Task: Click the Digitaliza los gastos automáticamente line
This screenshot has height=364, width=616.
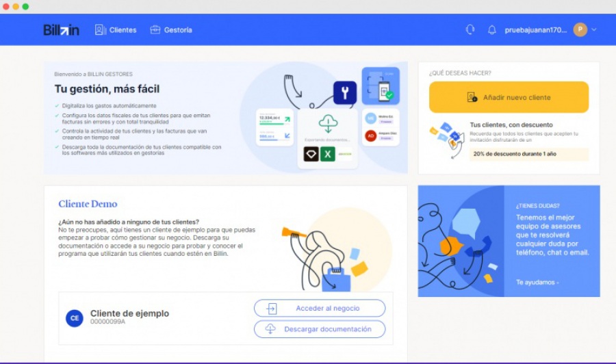Action: click(x=109, y=105)
